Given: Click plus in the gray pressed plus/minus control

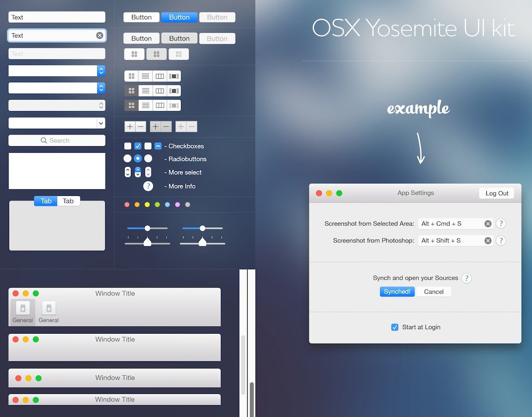Looking at the screenshot, I should [x=155, y=127].
